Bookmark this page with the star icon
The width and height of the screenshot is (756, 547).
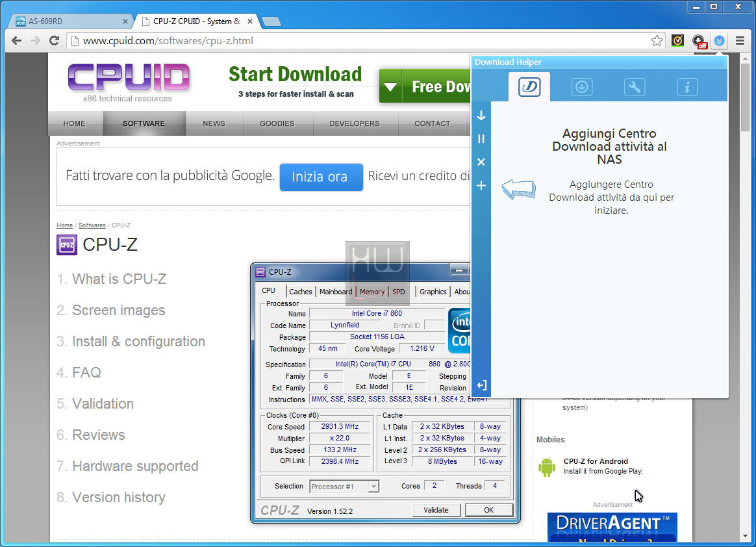(657, 41)
